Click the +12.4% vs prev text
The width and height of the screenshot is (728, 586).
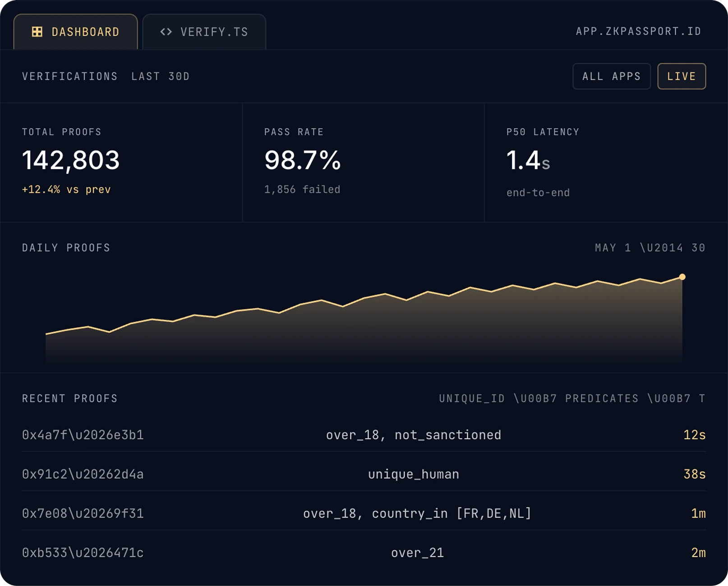point(66,189)
